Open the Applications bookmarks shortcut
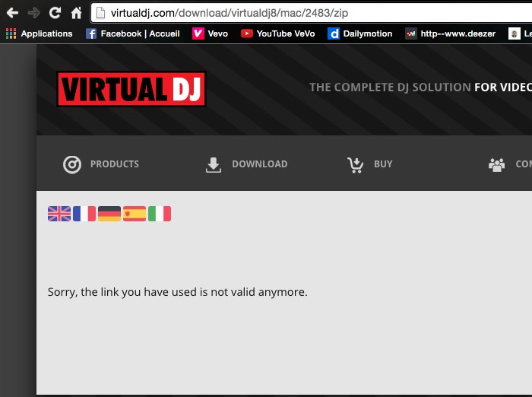The image size is (532, 397). pyautogui.click(x=40, y=33)
